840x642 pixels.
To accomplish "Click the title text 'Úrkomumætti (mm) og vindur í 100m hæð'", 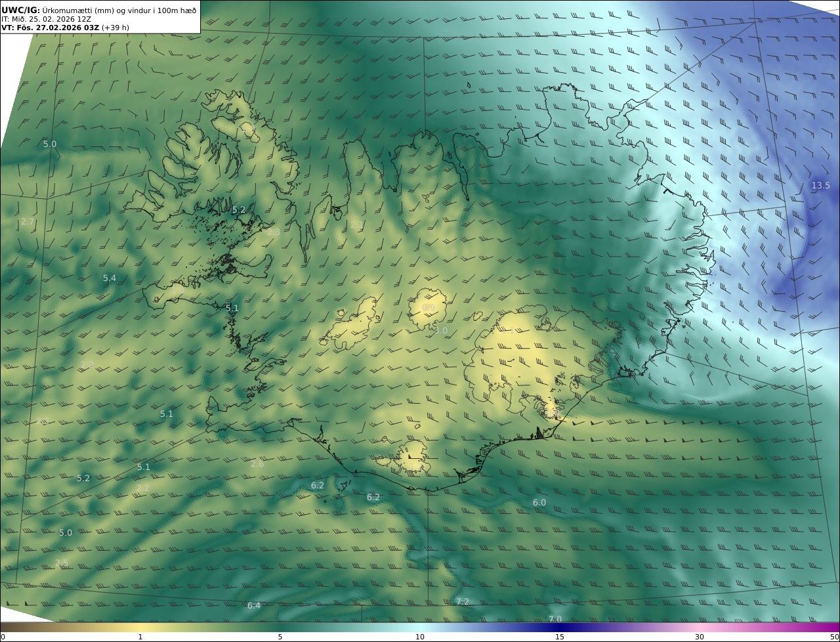I will tap(119, 10).
